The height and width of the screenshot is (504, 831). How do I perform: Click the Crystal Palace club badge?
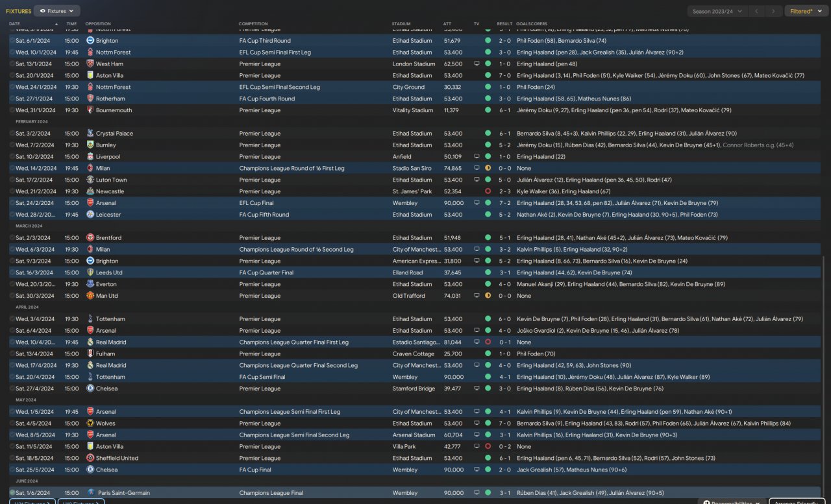click(90, 134)
